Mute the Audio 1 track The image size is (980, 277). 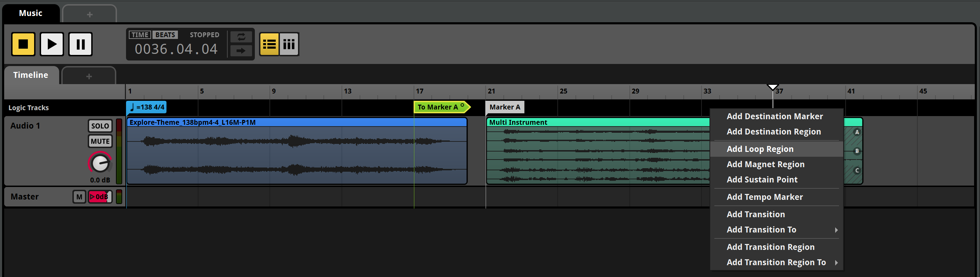(x=100, y=141)
